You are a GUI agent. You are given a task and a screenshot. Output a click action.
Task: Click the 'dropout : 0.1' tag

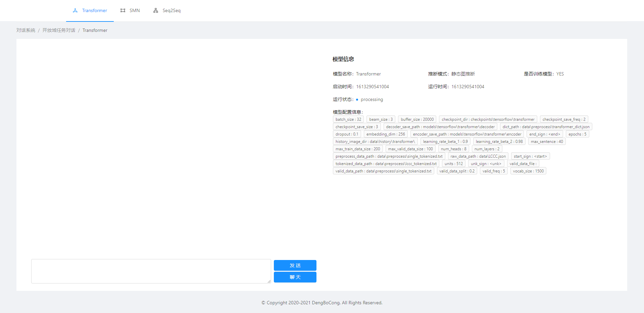(347, 134)
